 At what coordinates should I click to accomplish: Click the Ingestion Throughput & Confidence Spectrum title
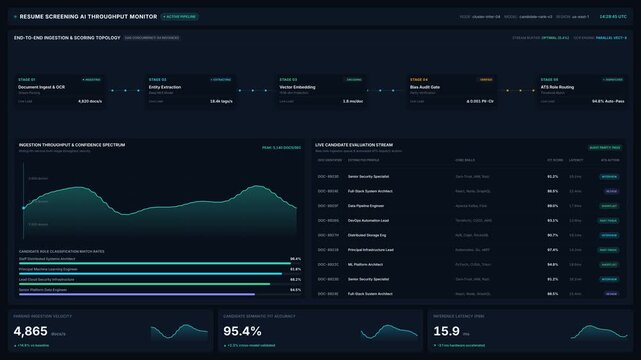point(72,145)
